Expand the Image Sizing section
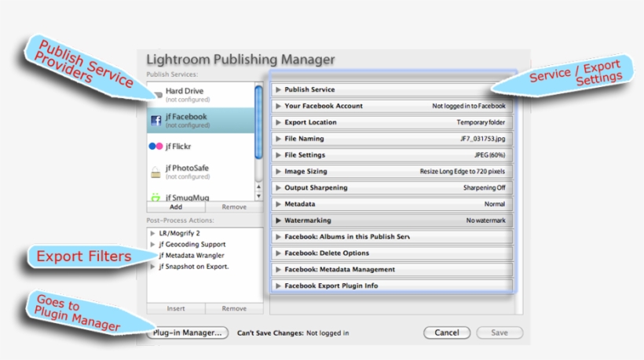 278,172
